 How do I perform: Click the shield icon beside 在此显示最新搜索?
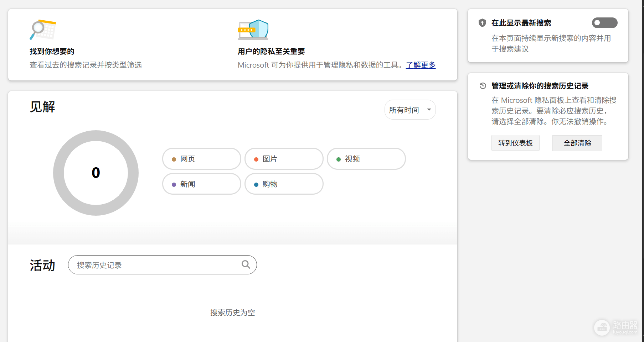(482, 23)
